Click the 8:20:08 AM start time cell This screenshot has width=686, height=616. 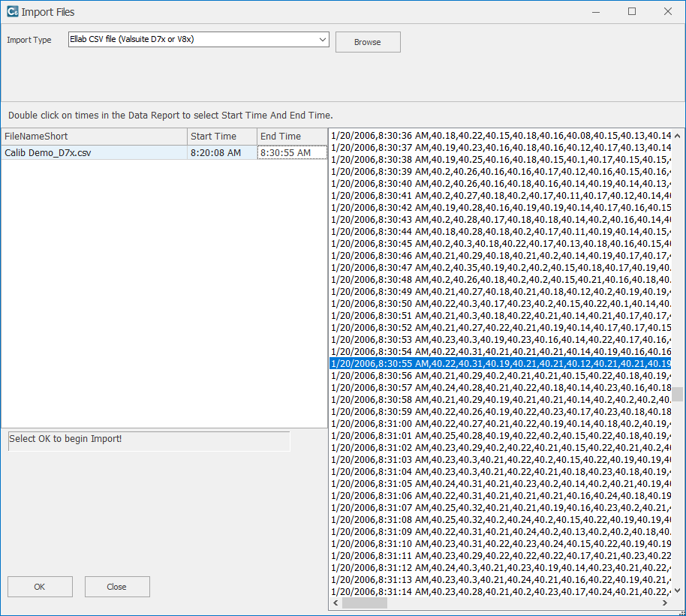click(x=221, y=153)
